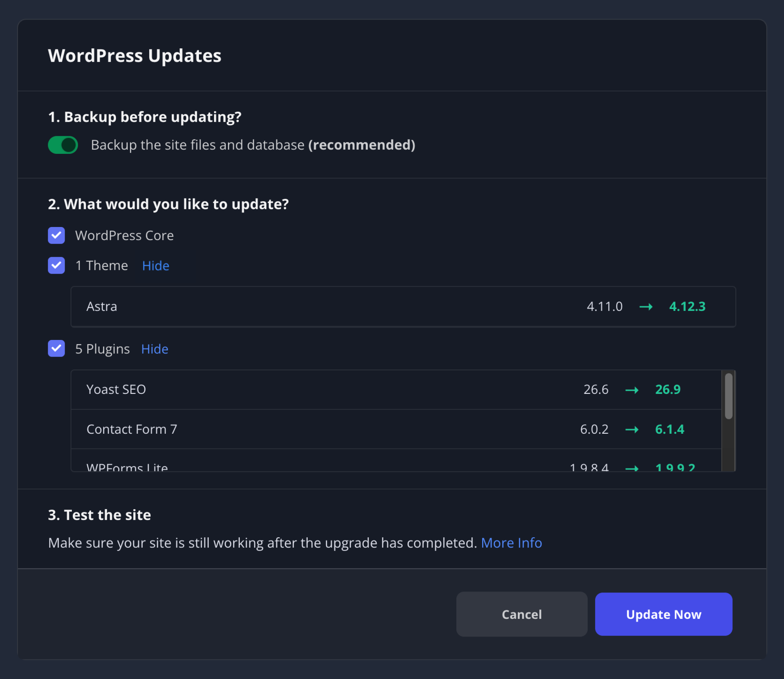This screenshot has width=784, height=679.
Task: Click the update arrow beside Yoast SEO versions
Action: [x=631, y=390]
